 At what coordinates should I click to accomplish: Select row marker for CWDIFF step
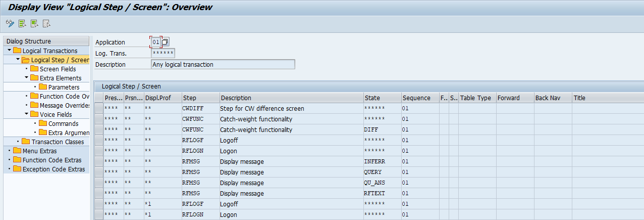pyautogui.click(x=98, y=109)
